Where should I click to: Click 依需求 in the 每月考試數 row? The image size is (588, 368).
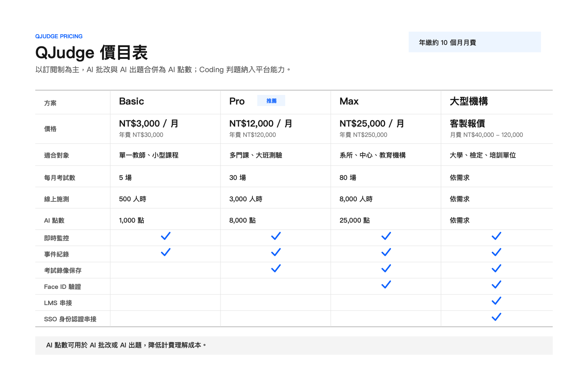460,178
